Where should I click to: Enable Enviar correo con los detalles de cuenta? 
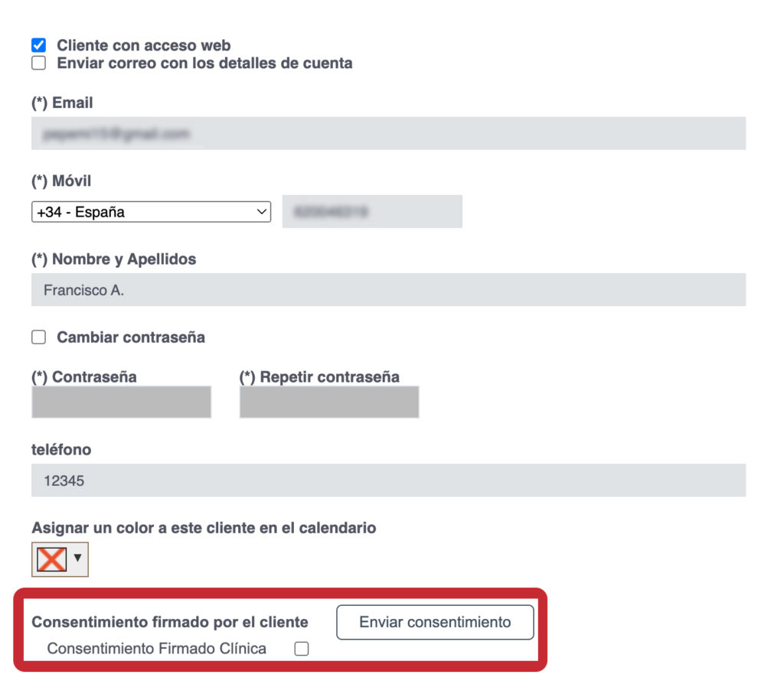38,63
